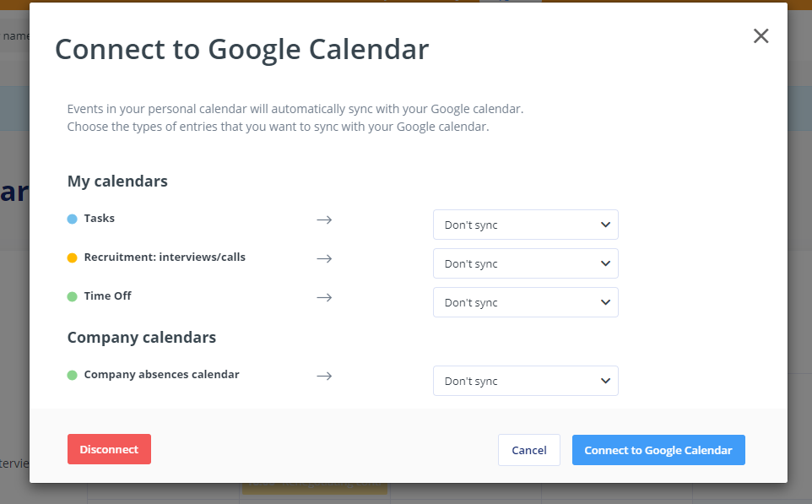Click the Cancel button
This screenshot has width=812, height=504.
pos(529,450)
